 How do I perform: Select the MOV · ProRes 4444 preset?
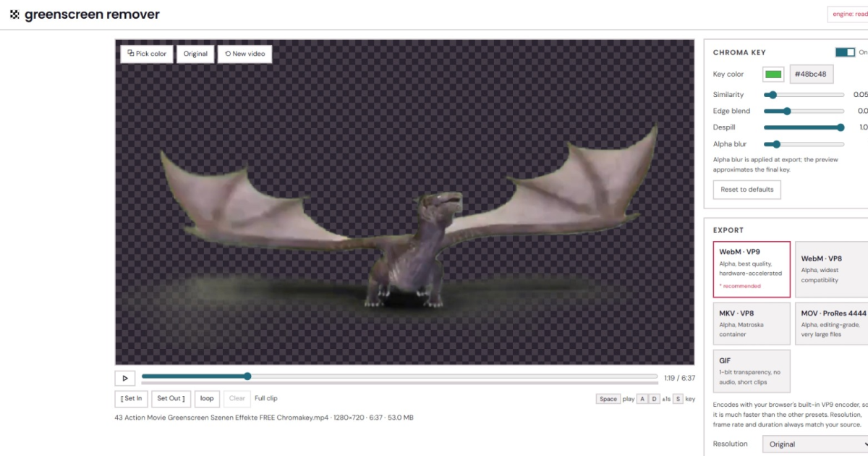[x=832, y=324]
